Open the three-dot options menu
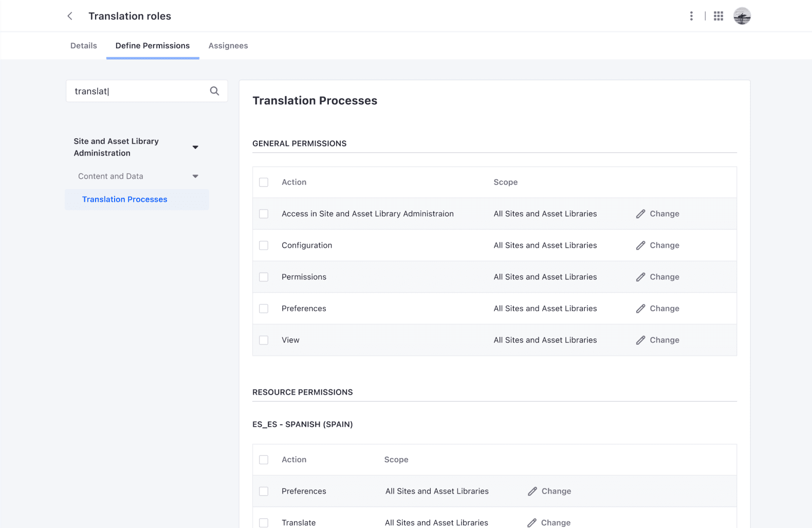Image resolution: width=812 pixels, height=528 pixels. click(x=691, y=16)
